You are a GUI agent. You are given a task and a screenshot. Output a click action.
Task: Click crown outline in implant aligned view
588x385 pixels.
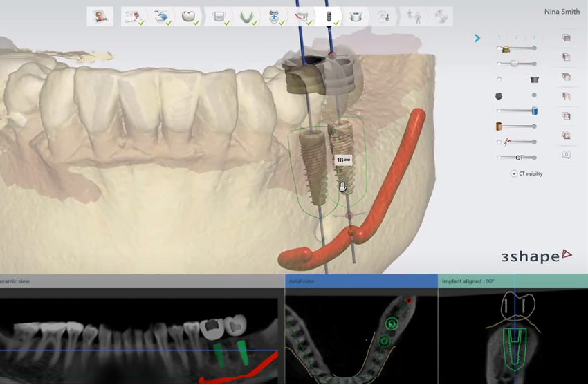click(x=518, y=306)
